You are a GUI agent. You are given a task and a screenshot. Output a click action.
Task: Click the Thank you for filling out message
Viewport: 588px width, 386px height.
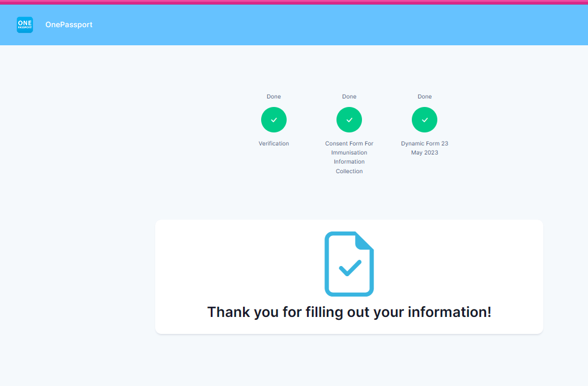pyautogui.click(x=349, y=312)
